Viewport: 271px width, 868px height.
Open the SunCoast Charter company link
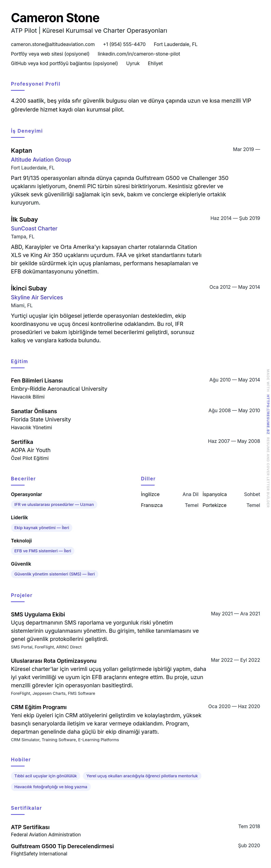tap(34, 228)
